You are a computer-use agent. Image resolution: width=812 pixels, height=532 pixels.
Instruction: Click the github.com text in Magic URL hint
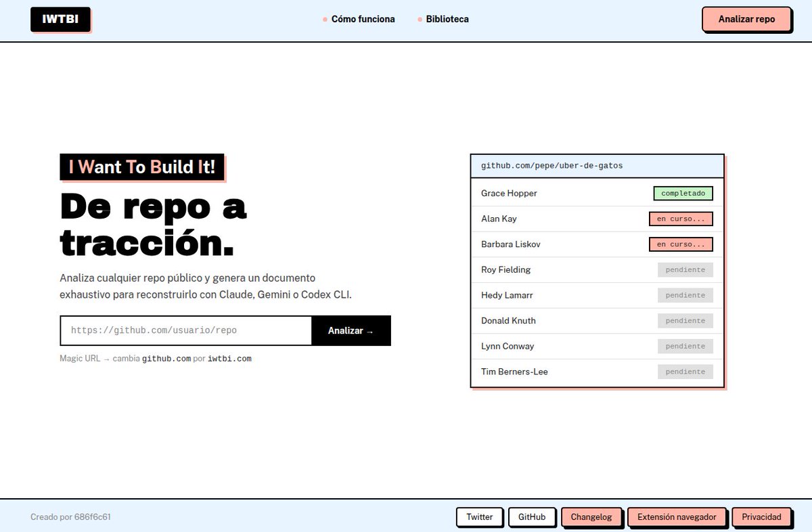pyautogui.click(x=166, y=359)
